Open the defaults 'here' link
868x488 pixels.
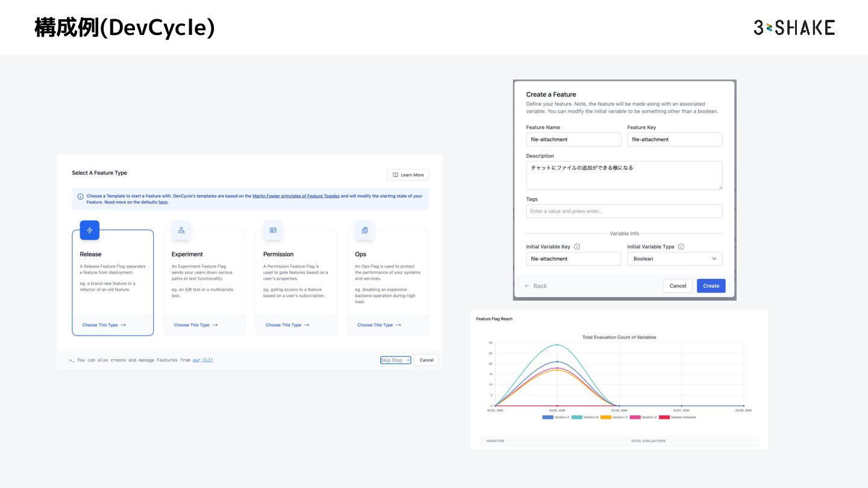click(163, 202)
